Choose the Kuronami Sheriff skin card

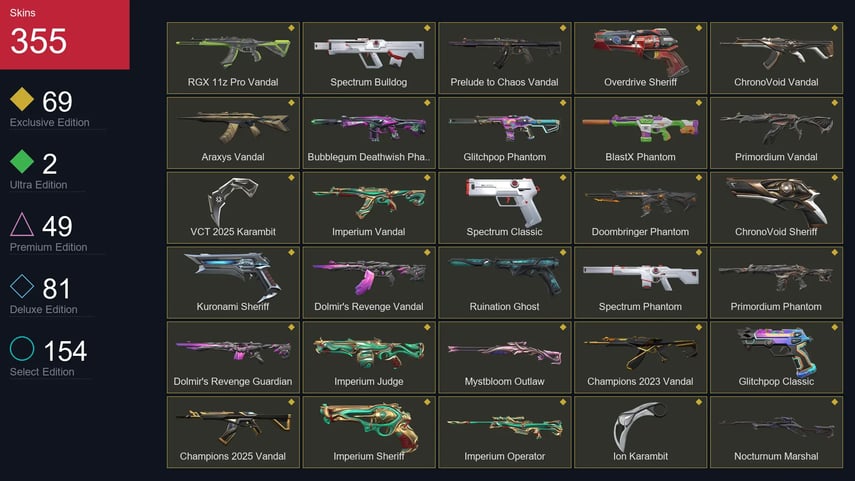tap(233, 282)
